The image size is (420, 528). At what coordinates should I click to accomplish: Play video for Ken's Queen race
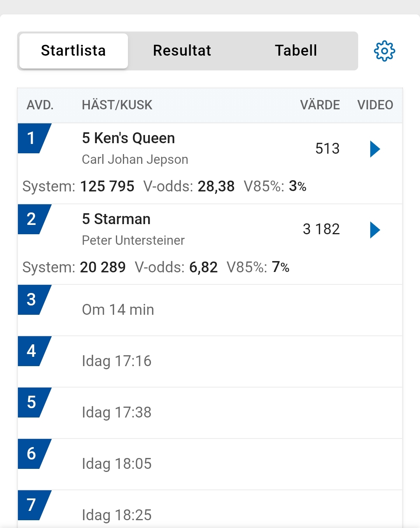[374, 149]
